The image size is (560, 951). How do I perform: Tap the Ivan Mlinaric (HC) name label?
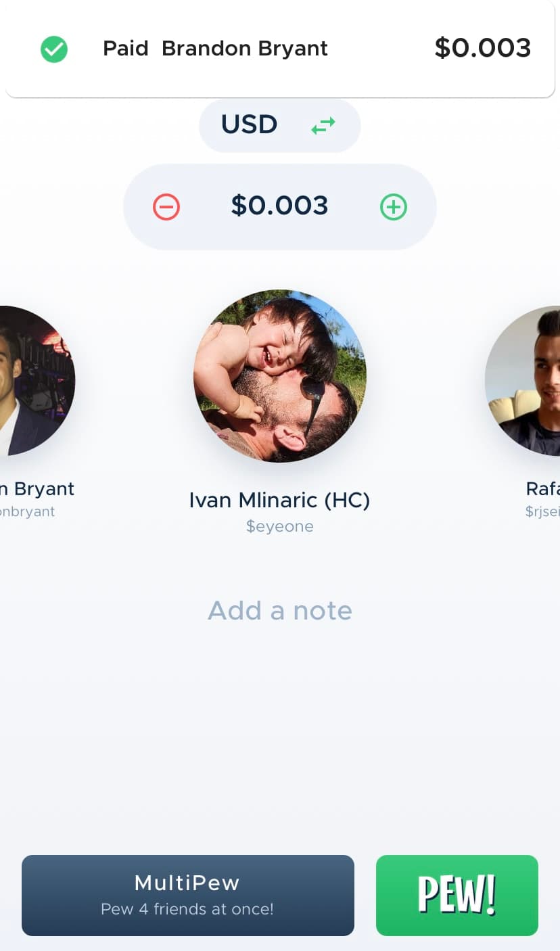coord(279,500)
